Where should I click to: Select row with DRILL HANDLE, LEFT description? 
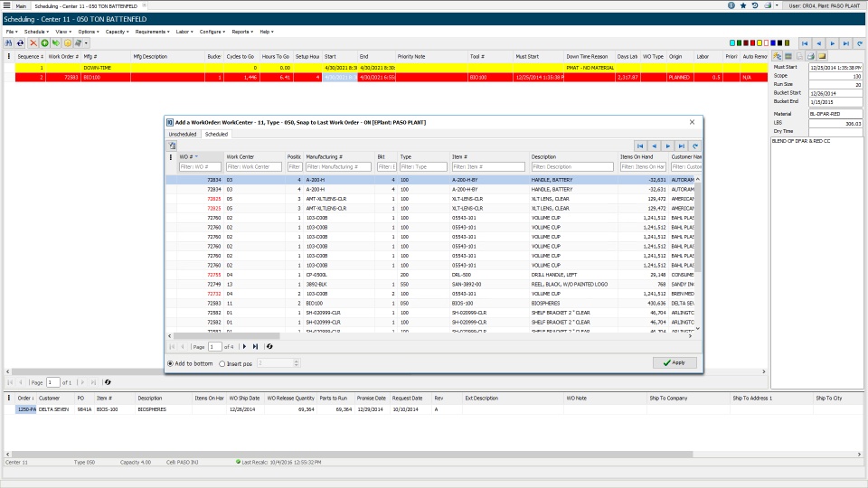432,275
